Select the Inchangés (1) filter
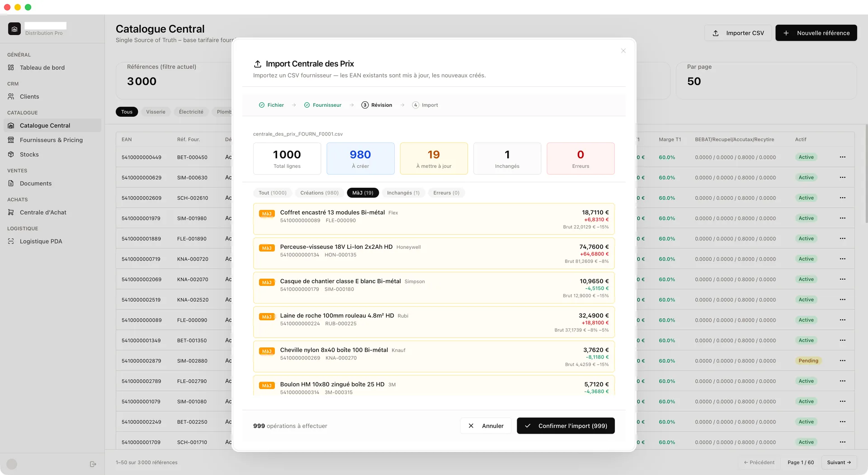868x475 pixels. click(403, 193)
